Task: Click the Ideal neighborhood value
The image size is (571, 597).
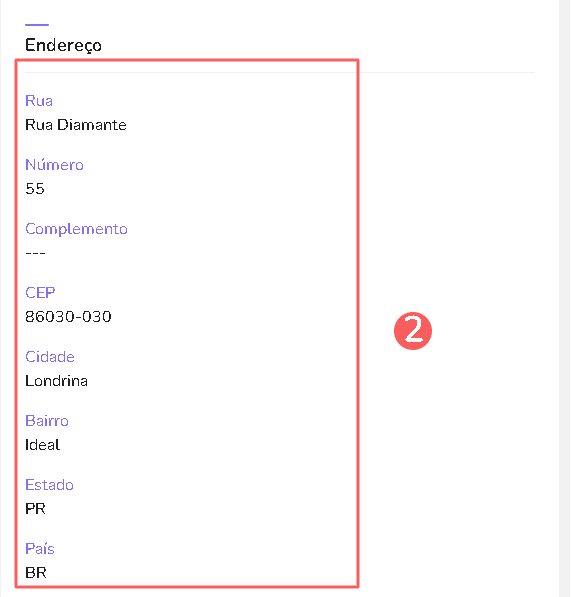Action: click(43, 445)
